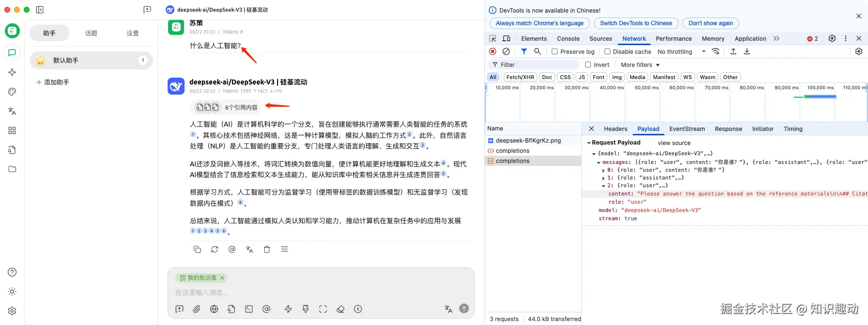Collapse the messages array in the payload
This screenshot has height=325, width=868.
pos(599,162)
